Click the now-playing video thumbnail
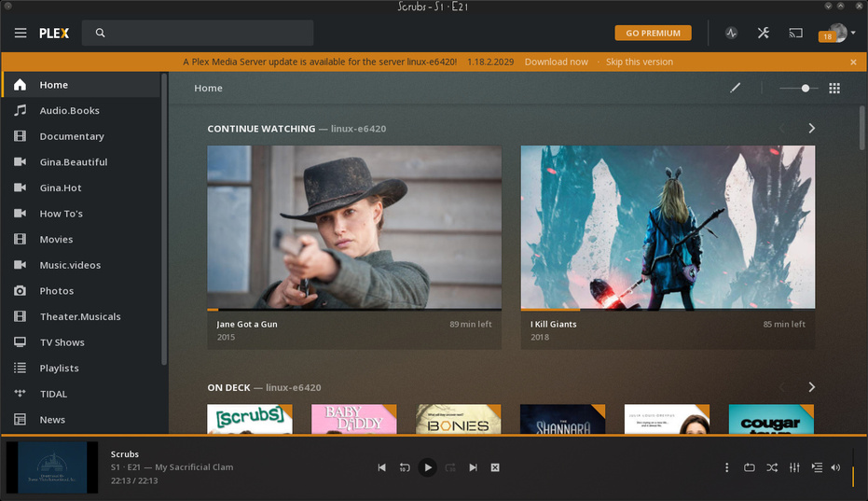This screenshot has width=868, height=501. (x=52, y=467)
